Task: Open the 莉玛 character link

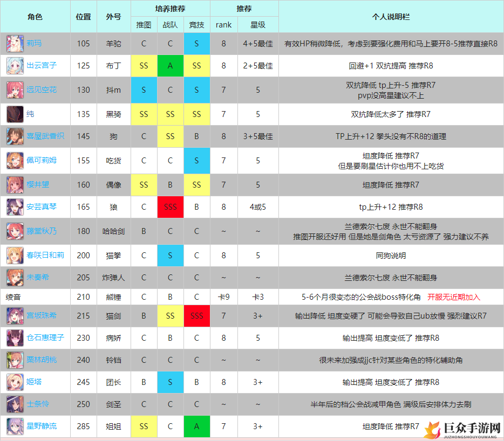Action: pyautogui.click(x=34, y=43)
